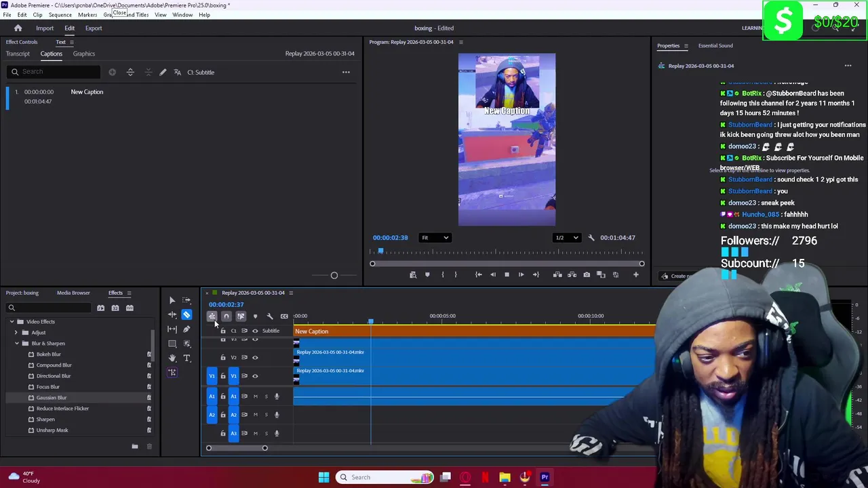Toggle V2 track output eye
This screenshot has width=868, height=488.
255,357
